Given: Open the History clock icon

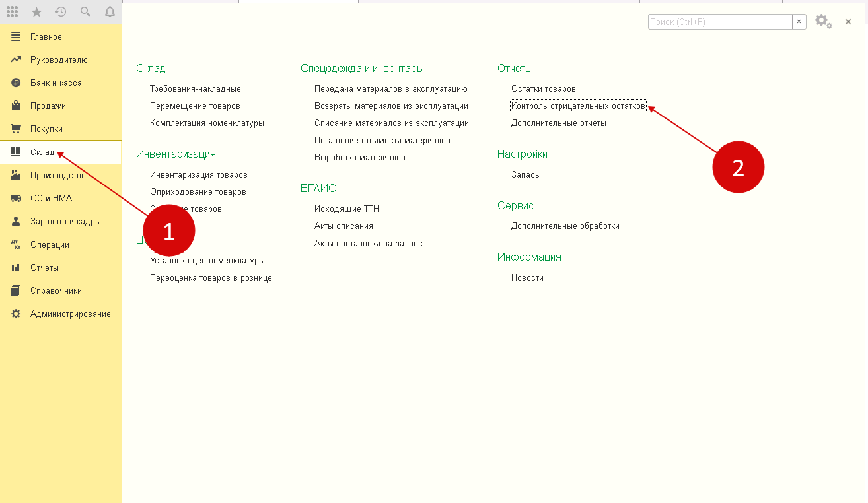Looking at the screenshot, I should pyautogui.click(x=61, y=12).
